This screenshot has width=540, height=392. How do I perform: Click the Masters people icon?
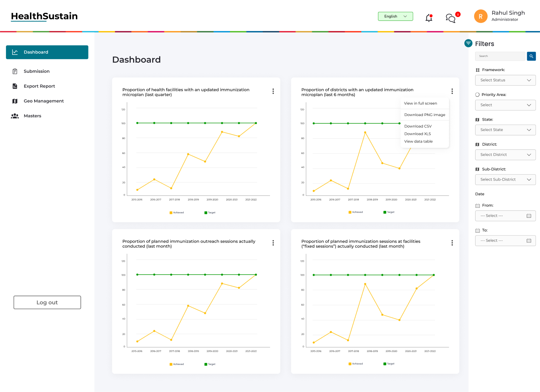15,116
